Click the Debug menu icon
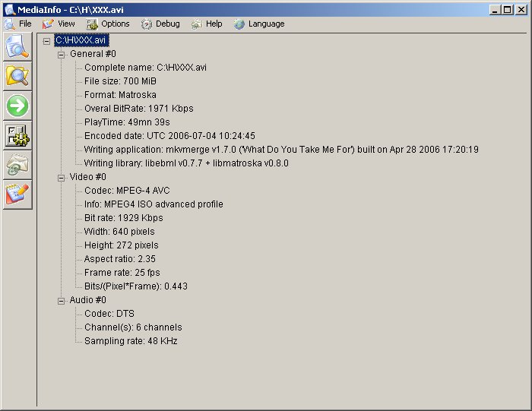This screenshot has width=532, height=411. [x=146, y=24]
